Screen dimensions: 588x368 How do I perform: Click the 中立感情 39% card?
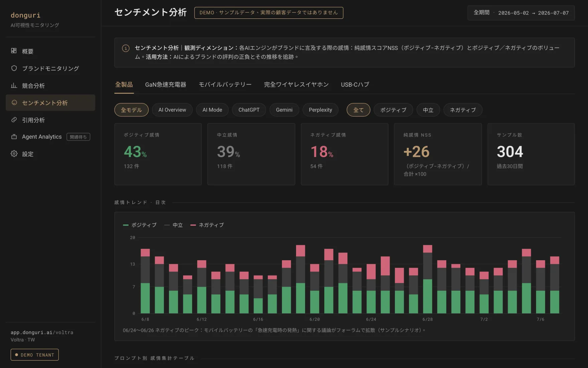(251, 154)
